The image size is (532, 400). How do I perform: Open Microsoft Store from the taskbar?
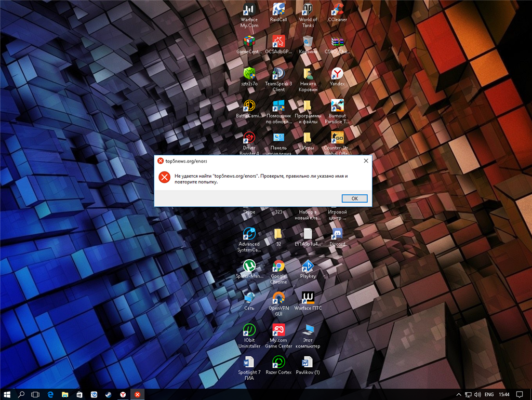click(x=79, y=394)
